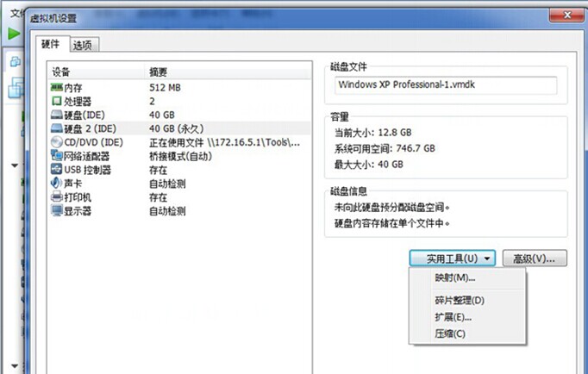
Task: Click the processor device icon
Action: [56, 101]
